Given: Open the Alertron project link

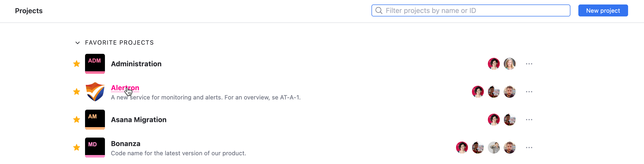Looking at the screenshot, I should click(125, 88).
